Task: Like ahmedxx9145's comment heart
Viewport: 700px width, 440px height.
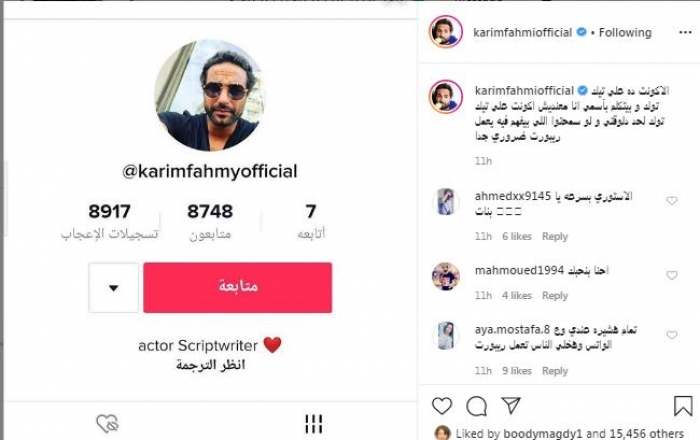Action: 672,201
